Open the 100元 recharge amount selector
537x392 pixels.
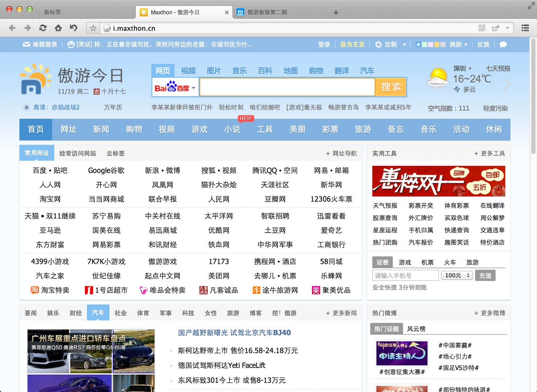tap(456, 275)
